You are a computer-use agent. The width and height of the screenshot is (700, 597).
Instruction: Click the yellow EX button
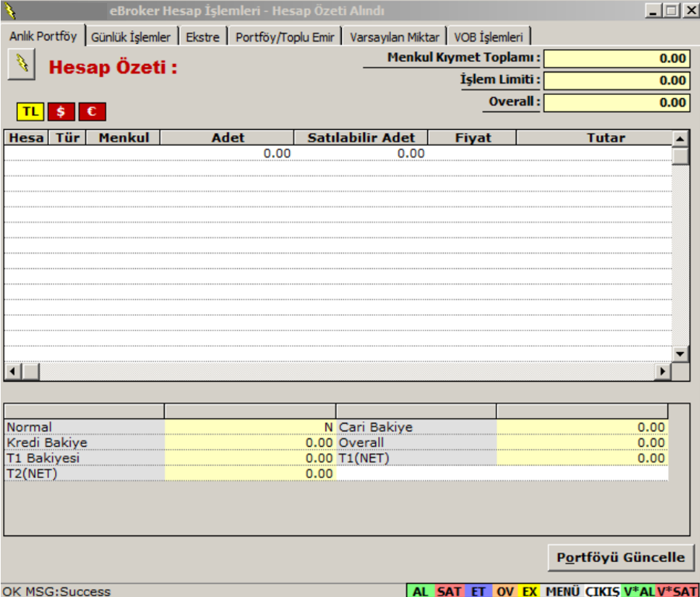coord(530,591)
